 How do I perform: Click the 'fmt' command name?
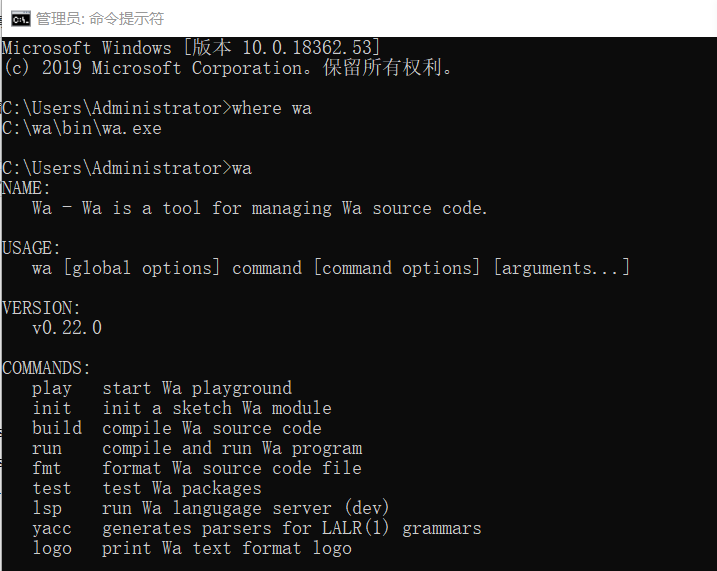pos(47,468)
